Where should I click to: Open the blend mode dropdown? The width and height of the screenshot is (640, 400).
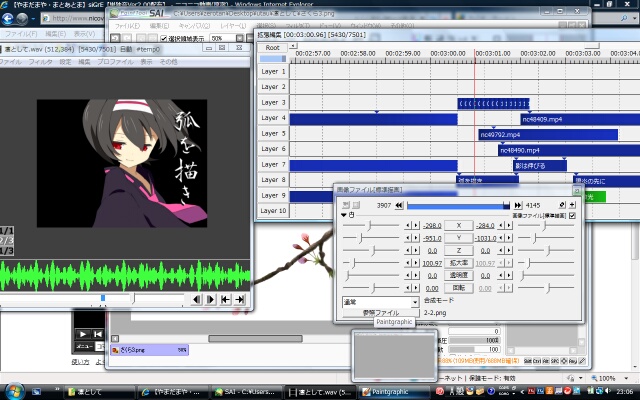point(415,302)
